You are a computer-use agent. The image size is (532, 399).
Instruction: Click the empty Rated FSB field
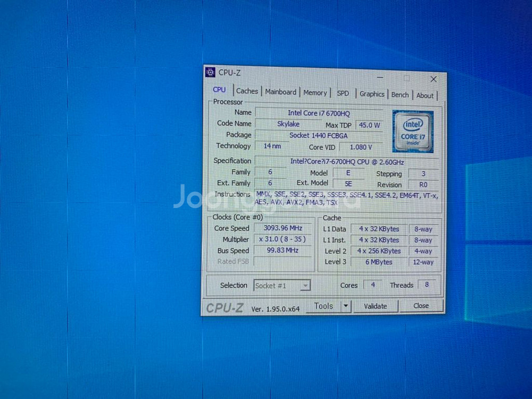282,262
